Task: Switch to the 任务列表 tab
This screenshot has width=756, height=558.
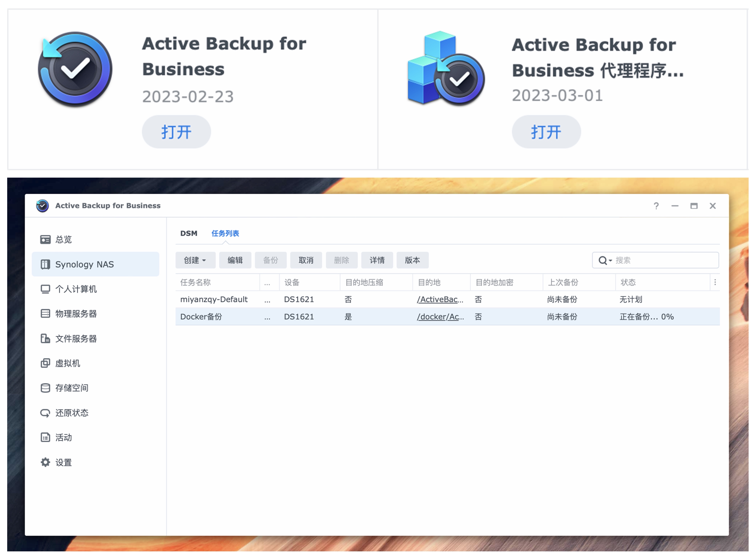Action: pos(225,233)
